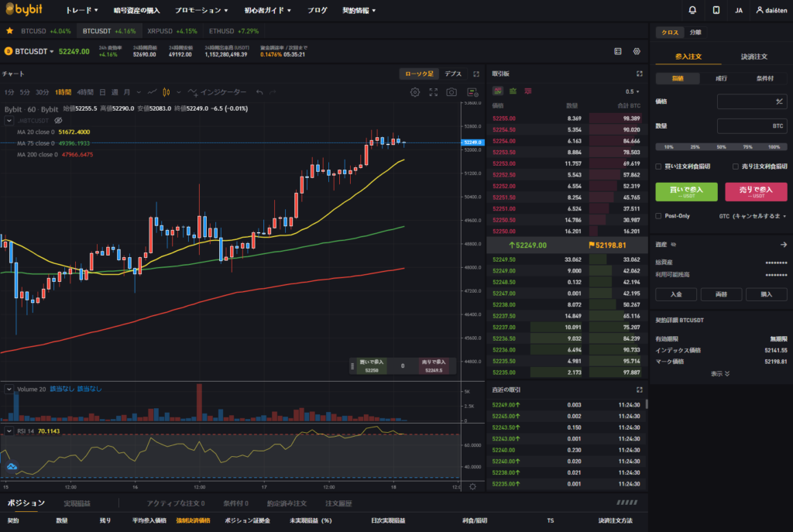The image size is (793, 532).
Task: Fullscreen the chart panel with expand icon
Action: click(x=476, y=74)
